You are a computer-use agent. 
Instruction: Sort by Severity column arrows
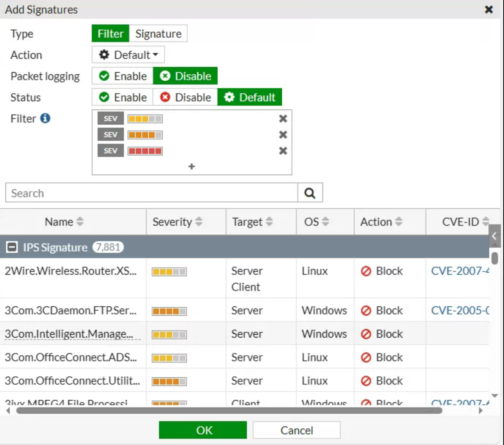199,222
